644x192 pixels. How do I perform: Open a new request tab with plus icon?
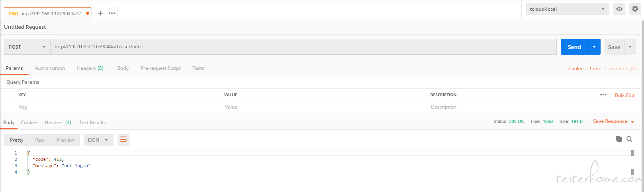[x=100, y=13]
